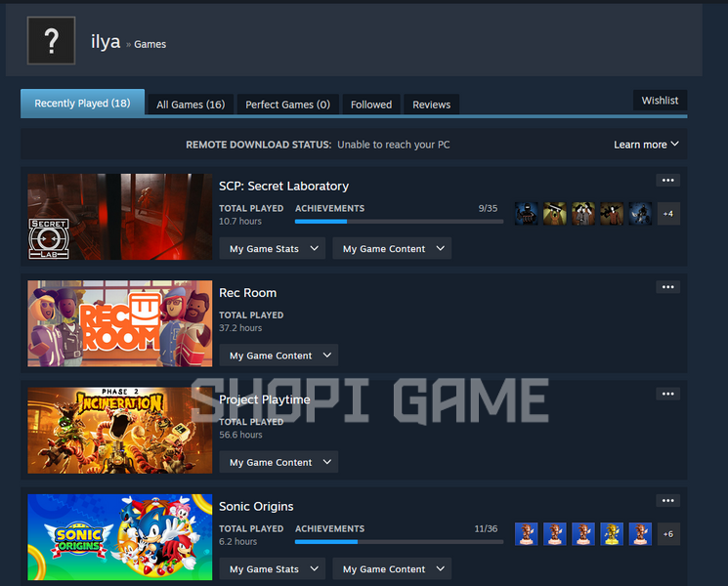
Task: Click Rec Room 37.2 hours text
Action: [x=240, y=328]
